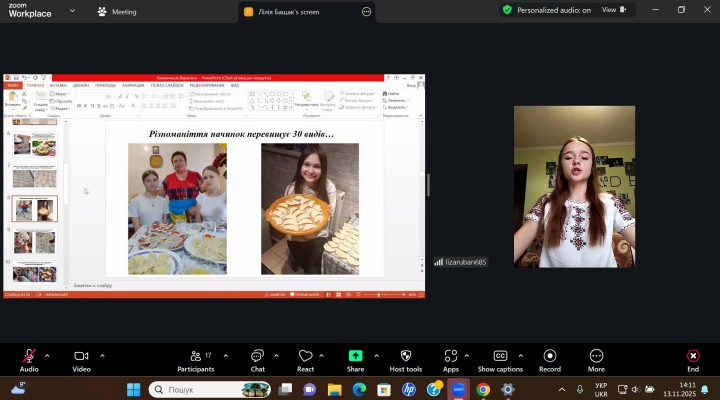Open the More options menu
Screen dimensions: 720x400
[x=596, y=357]
